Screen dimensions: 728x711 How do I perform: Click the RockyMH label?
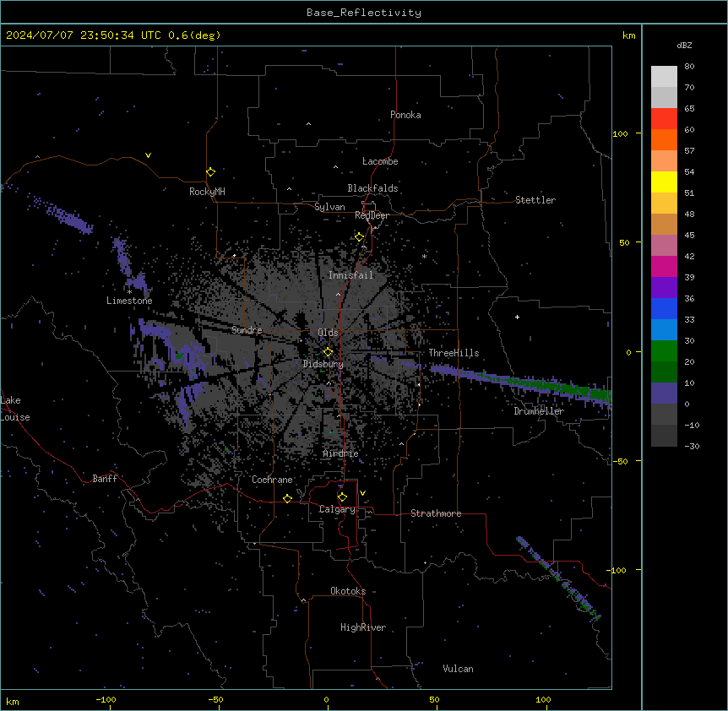(x=207, y=192)
